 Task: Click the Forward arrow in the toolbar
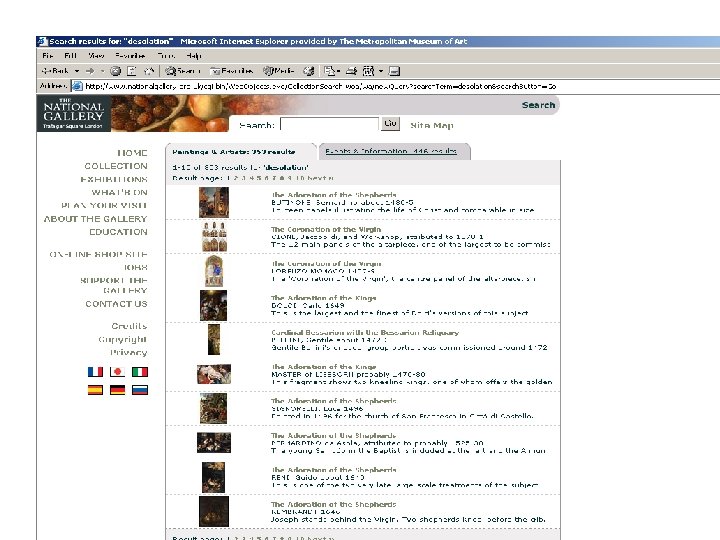point(90,71)
